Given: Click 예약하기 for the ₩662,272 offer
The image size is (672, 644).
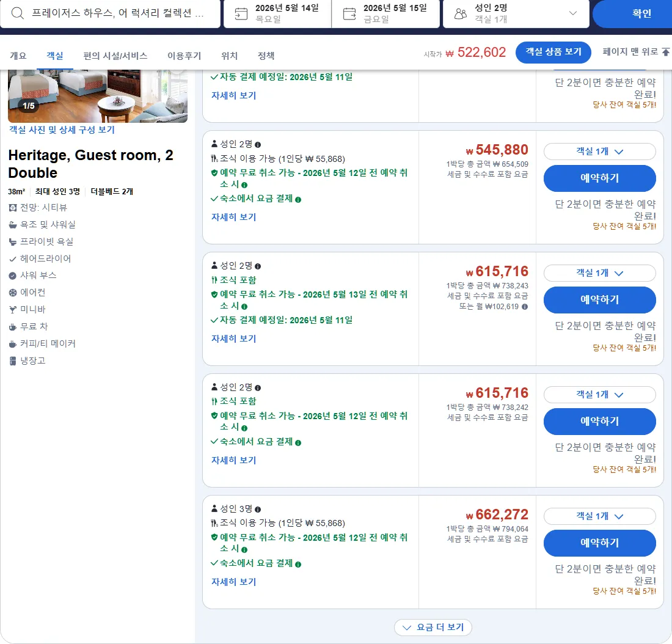Looking at the screenshot, I should (x=599, y=543).
